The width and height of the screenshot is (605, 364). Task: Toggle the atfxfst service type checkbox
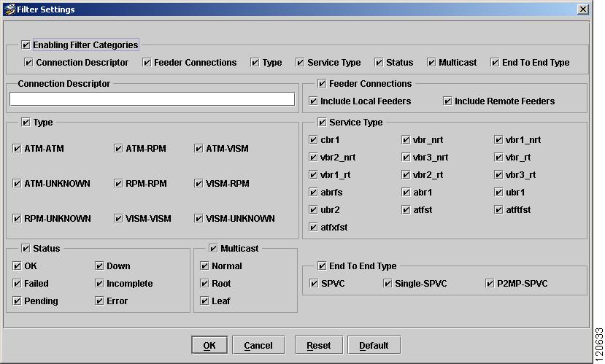coord(313,227)
